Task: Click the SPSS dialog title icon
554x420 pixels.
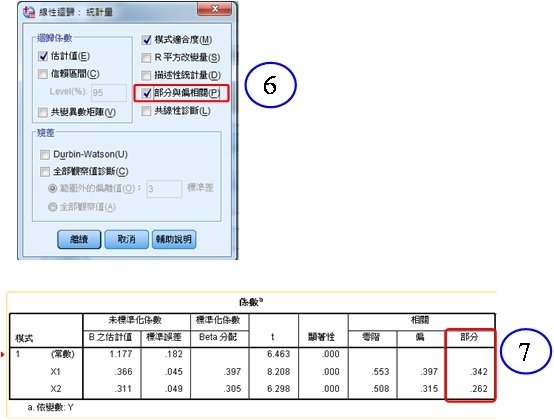Action: [x=29, y=12]
